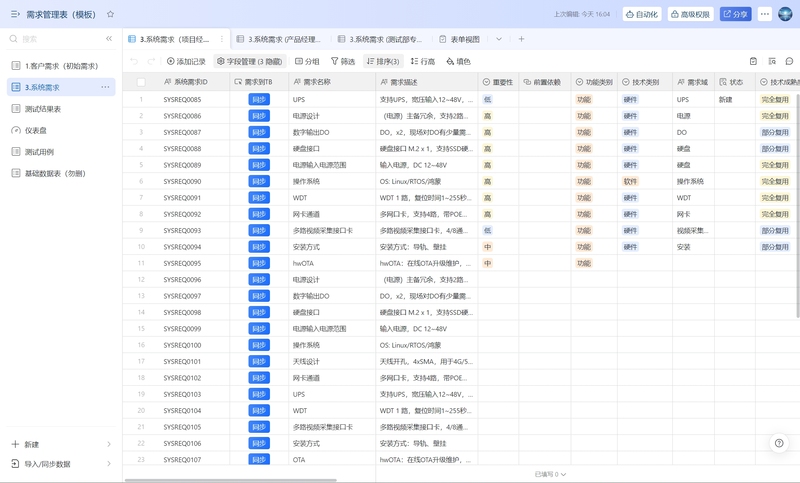The width and height of the screenshot is (800, 483).
Task: Add a new record with 添加记录
Action: (186, 61)
